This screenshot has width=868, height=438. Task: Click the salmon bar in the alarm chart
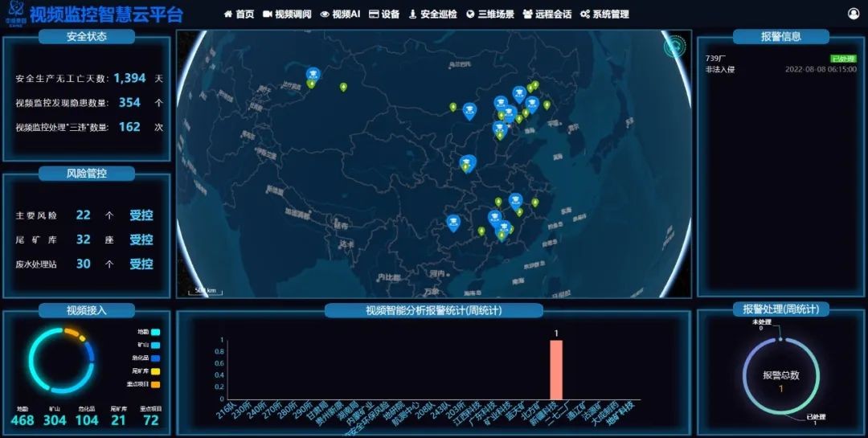[x=555, y=370]
